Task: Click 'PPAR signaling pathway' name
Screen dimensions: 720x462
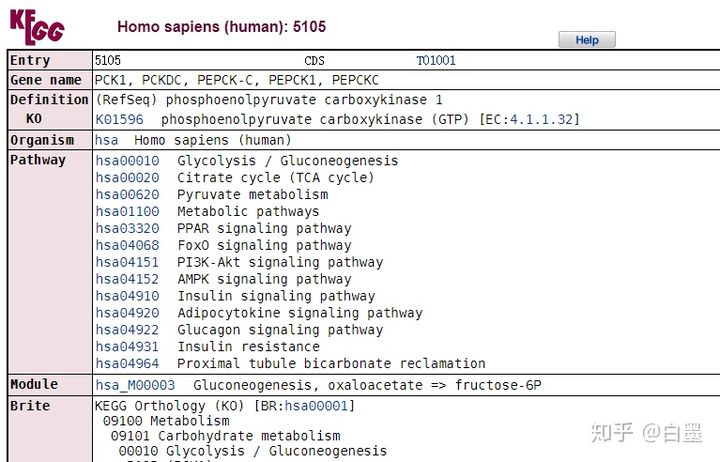Action: pos(264,228)
